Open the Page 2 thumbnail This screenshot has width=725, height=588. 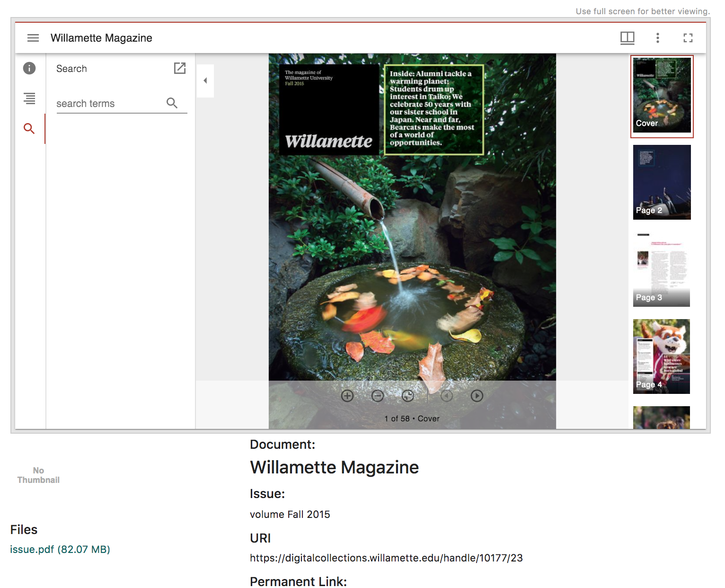point(662,182)
